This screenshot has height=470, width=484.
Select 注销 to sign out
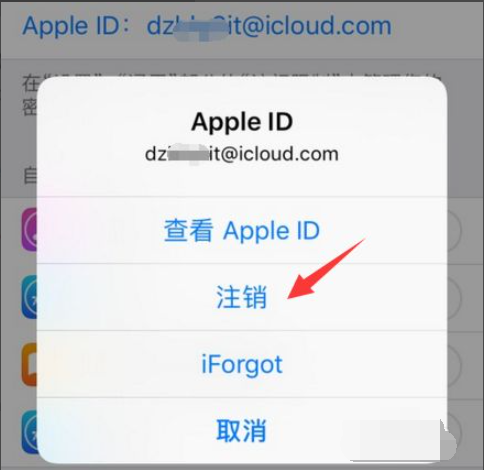tap(242, 297)
